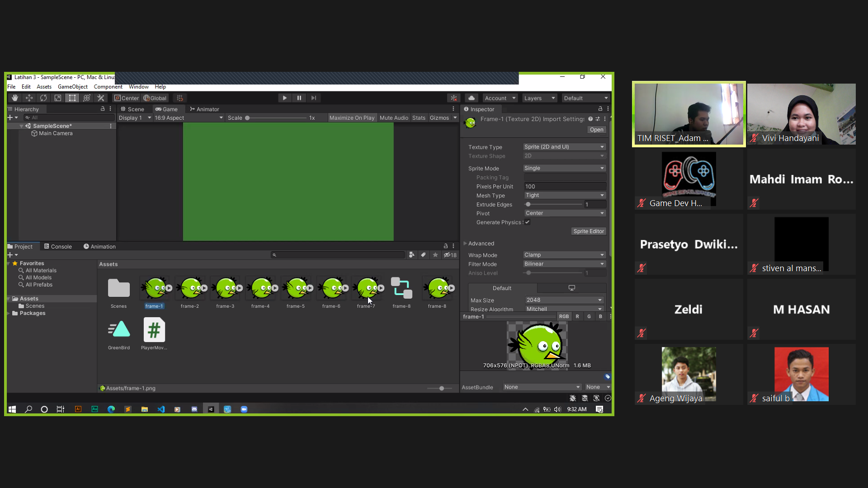Adjust the asset icon size slider
Screen dimensions: 868x488
[x=439, y=389]
